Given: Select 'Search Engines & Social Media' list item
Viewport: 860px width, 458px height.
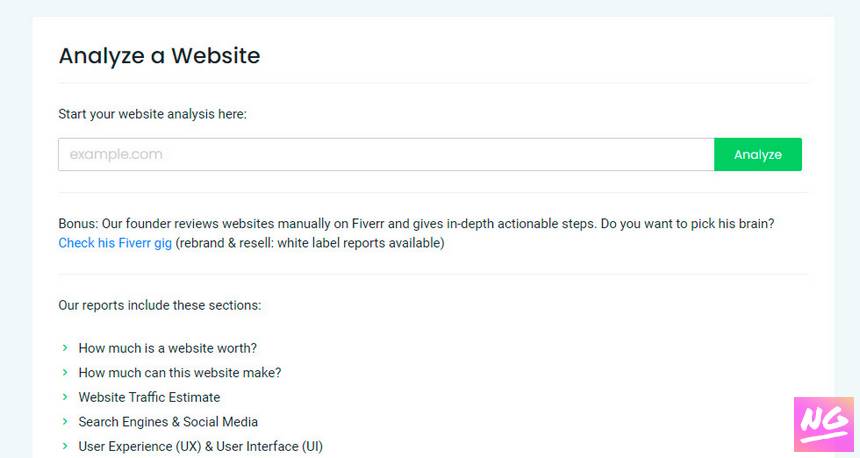Looking at the screenshot, I should 168,422.
